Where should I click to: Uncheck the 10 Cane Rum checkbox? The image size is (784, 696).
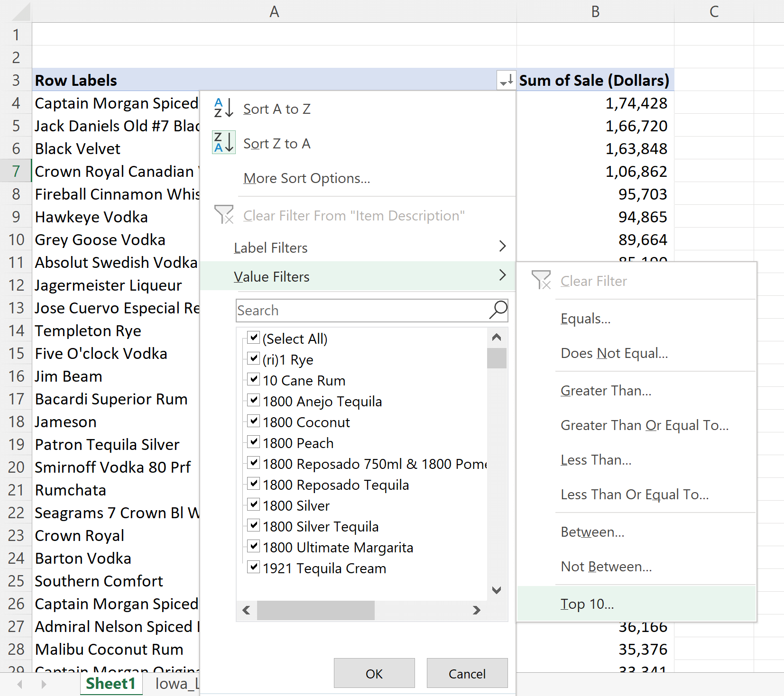point(254,379)
